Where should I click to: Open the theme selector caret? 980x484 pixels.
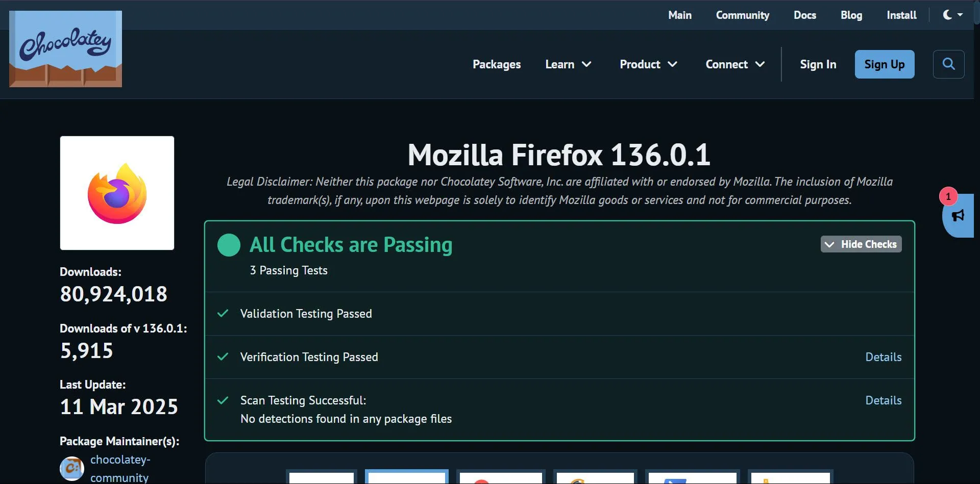(960, 15)
